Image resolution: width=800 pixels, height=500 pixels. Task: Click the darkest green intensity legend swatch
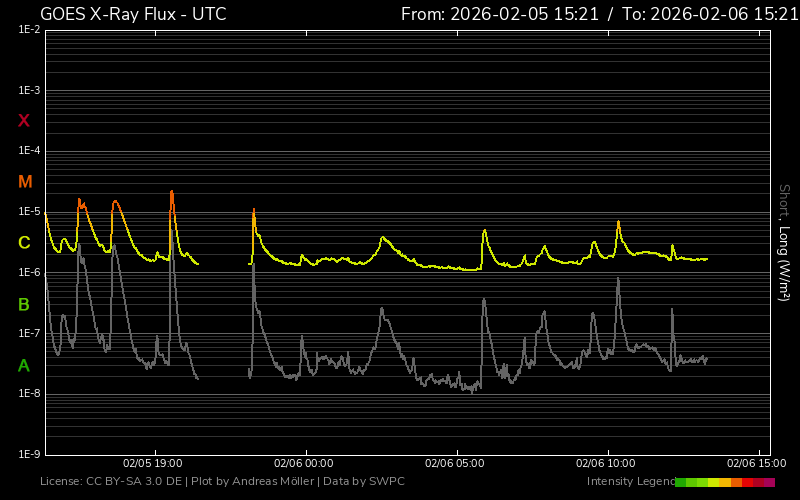(681, 482)
